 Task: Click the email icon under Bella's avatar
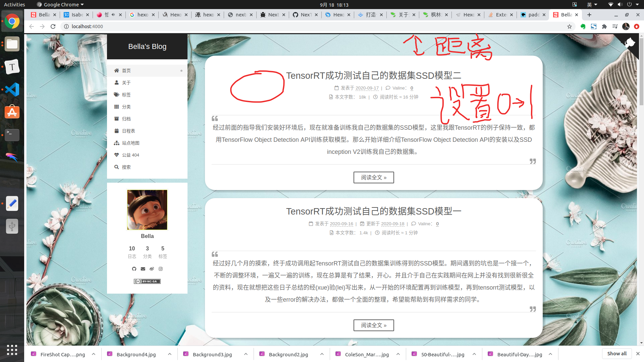(x=143, y=269)
